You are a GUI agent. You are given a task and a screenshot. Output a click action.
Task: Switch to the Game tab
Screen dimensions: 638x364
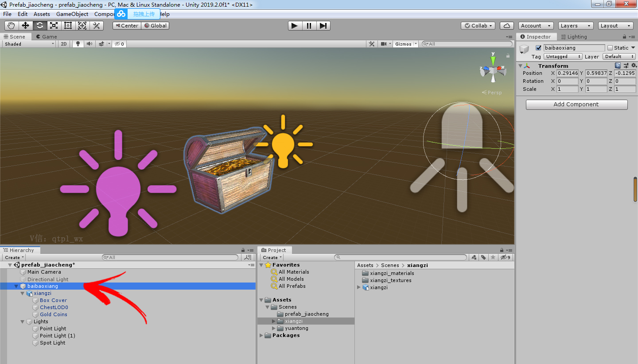pos(47,37)
